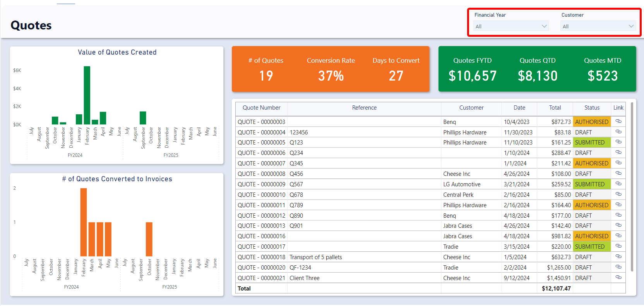
Task: Sort table by Quote Number header
Action: 261,108
